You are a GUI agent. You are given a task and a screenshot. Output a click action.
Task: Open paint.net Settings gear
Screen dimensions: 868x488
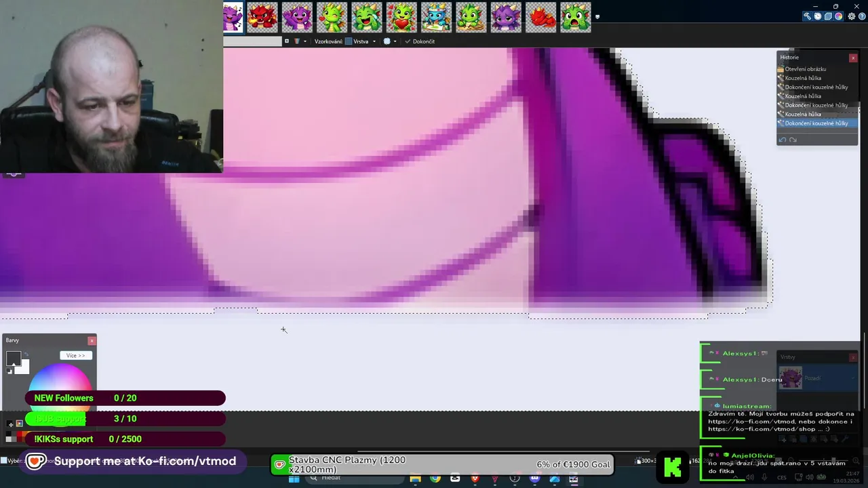tap(852, 17)
